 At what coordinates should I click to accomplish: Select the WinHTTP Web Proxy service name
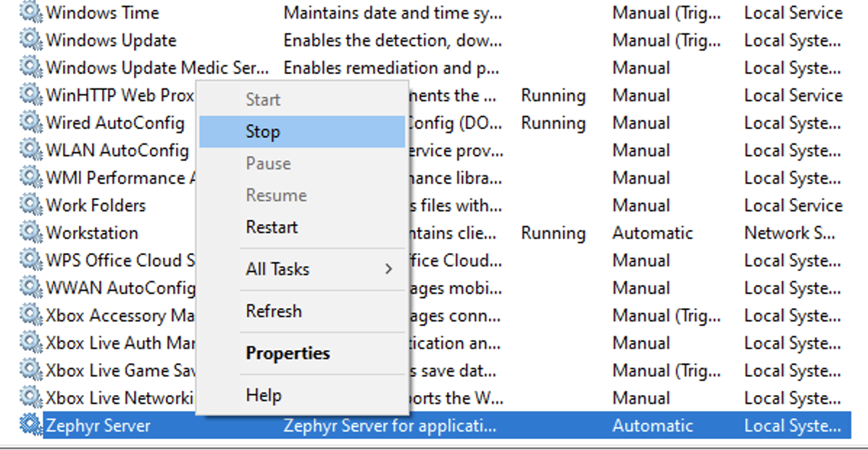(x=120, y=95)
